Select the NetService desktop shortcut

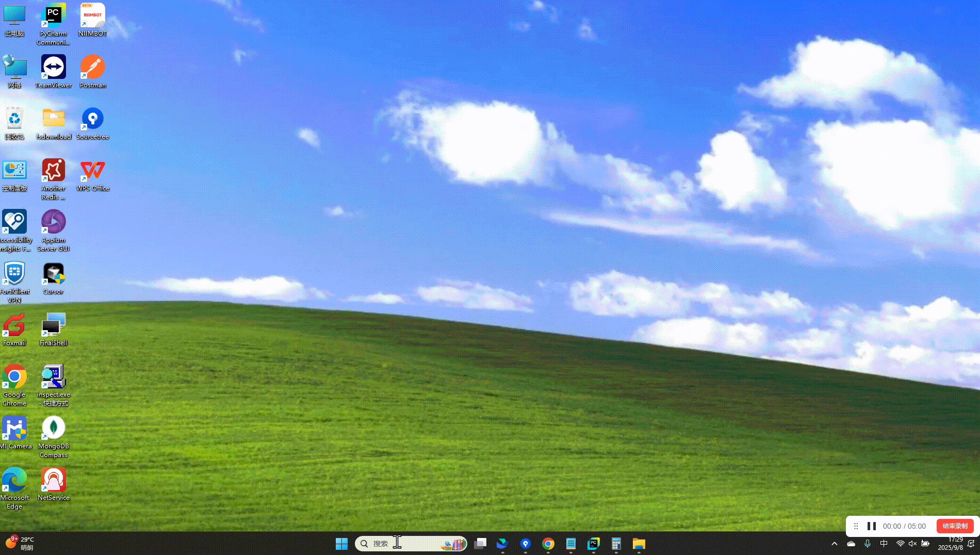point(53,485)
